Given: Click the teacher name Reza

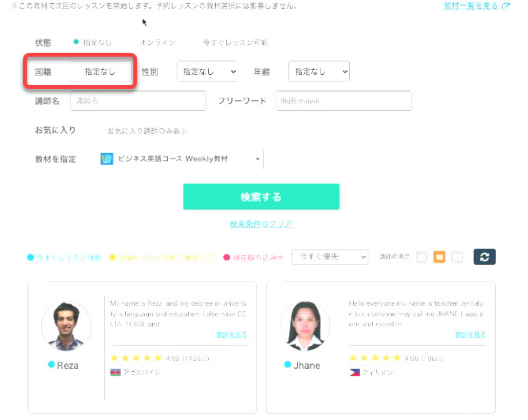Looking at the screenshot, I should [68, 366].
